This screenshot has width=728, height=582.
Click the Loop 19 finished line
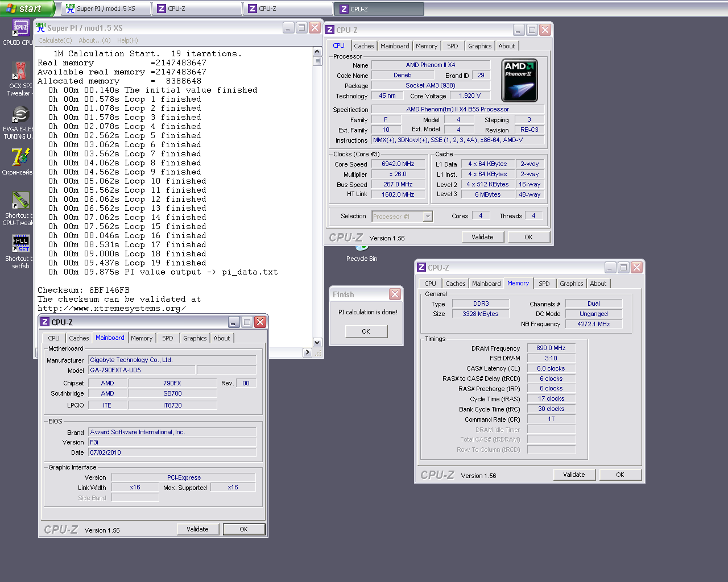pos(127,263)
